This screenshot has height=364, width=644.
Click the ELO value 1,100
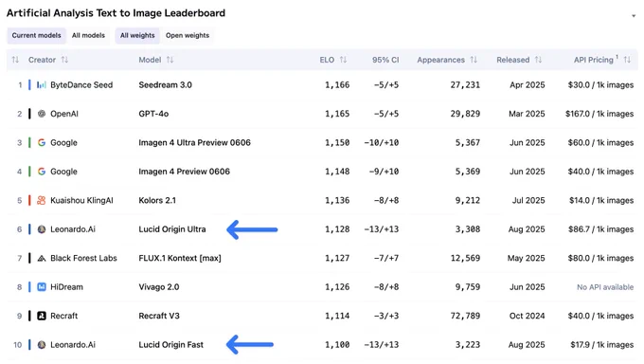(x=337, y=345)
